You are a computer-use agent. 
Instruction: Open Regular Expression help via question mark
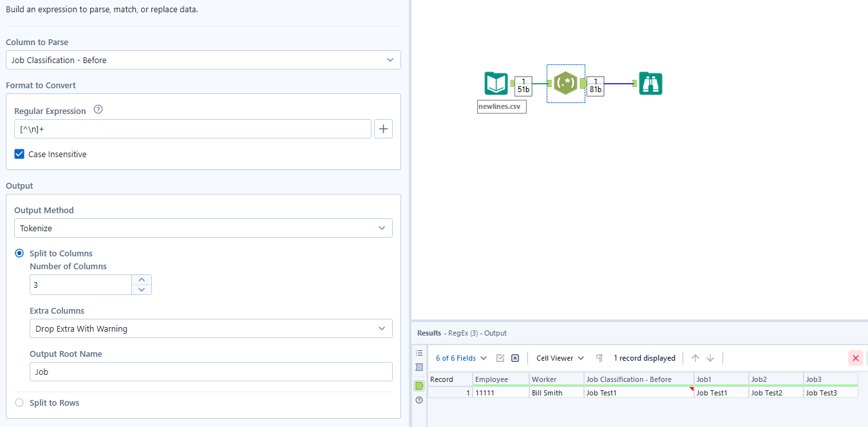(x=98, y=109)
